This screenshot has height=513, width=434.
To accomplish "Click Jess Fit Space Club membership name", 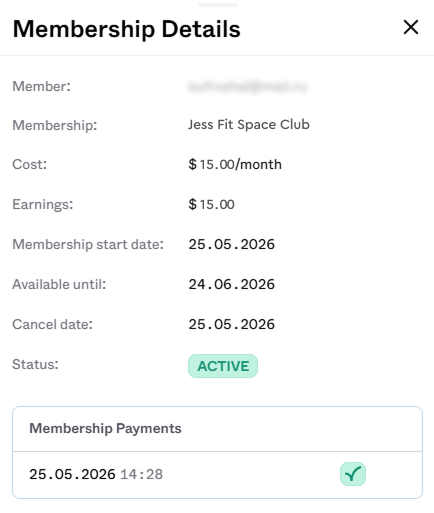I will pos(249,125).
